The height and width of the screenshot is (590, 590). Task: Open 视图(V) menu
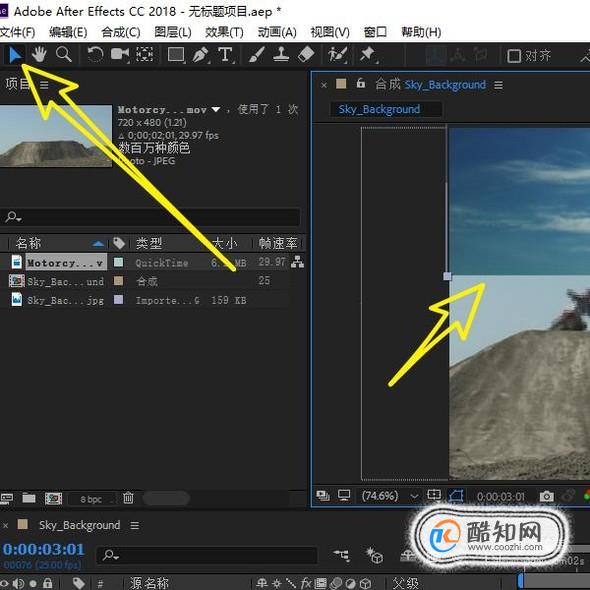point(330,32)
